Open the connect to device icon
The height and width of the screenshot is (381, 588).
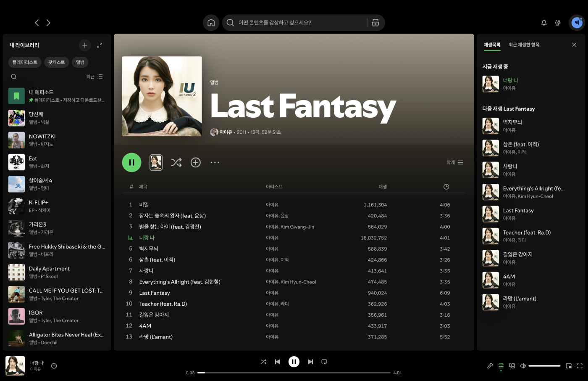tap(512, 366)
